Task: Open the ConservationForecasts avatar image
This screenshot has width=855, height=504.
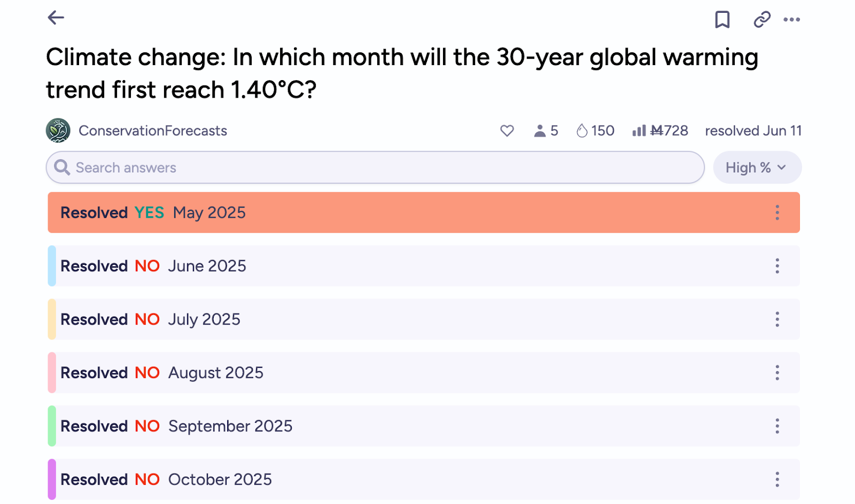Action: [x=58, y=131]
